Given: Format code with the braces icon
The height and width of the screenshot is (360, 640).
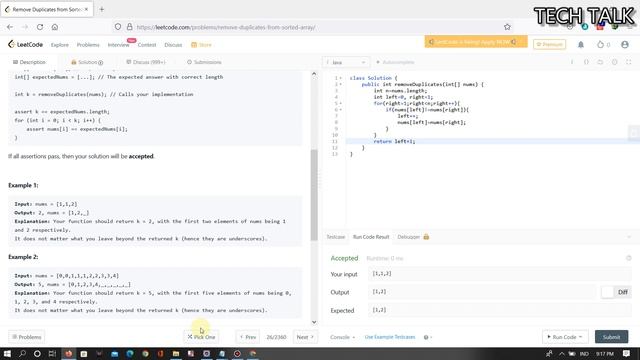Looking at the screenshot, I should (x=586, y=62).
